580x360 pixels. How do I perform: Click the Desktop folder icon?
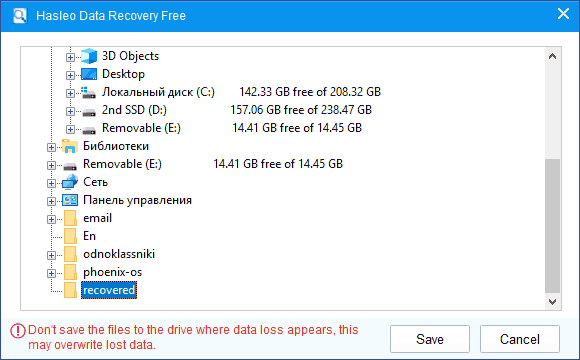(x=89, y=74)
